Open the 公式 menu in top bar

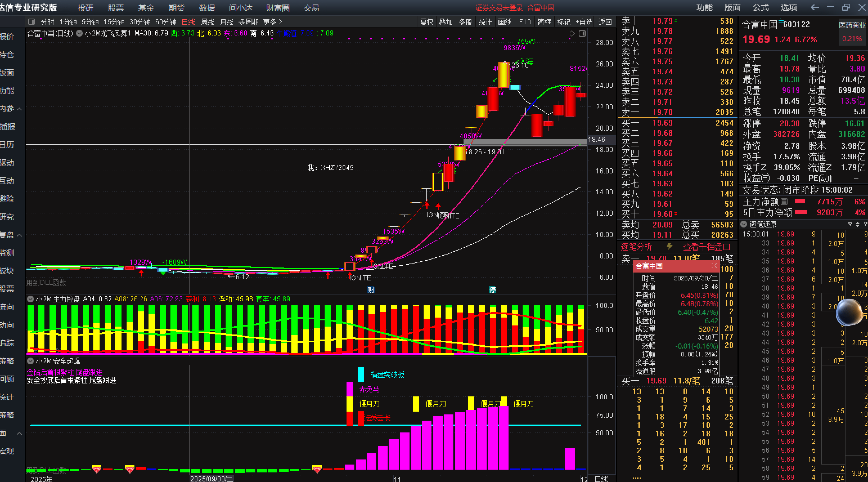[761, 7]
